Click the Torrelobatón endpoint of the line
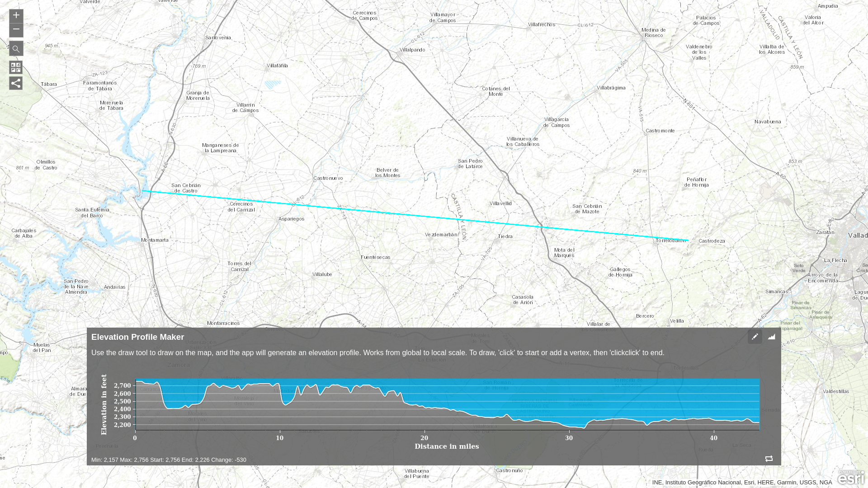The height and width of the screenshot is (488, 868). pos(688,240)
